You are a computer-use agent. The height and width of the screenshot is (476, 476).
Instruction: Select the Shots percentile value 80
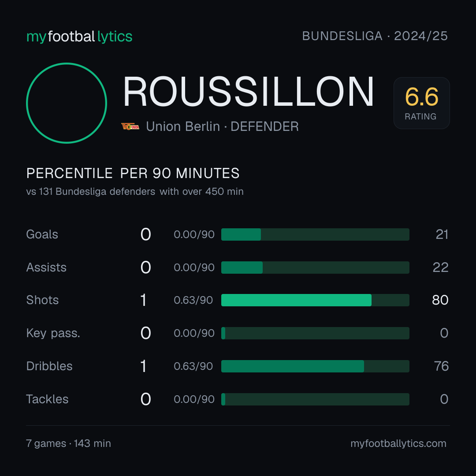click(440, 300)
